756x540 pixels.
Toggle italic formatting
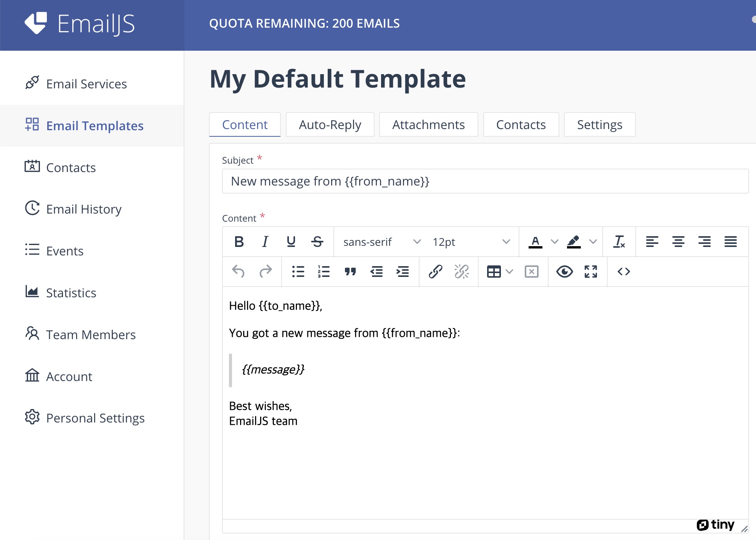pos(265,242)
